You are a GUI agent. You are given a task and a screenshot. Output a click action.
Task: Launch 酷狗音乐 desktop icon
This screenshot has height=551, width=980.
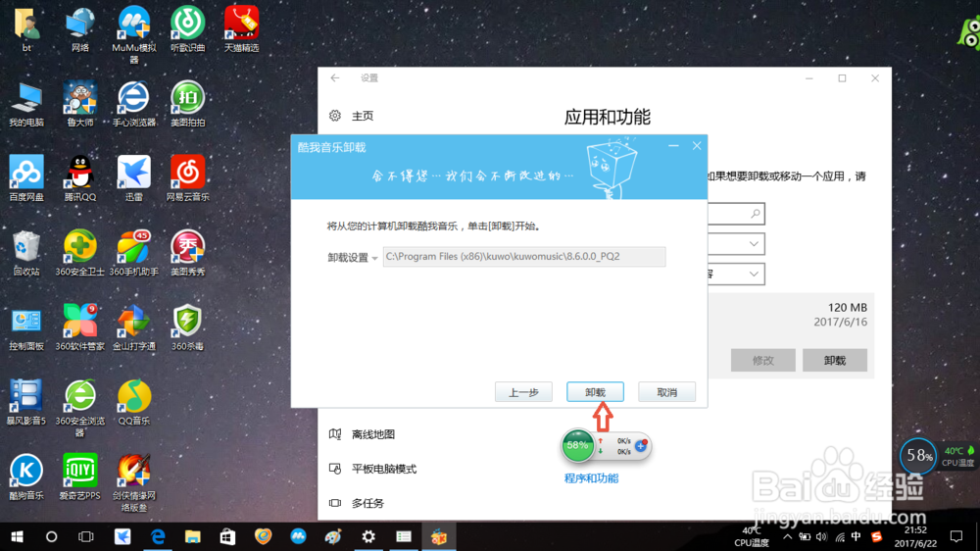coord(26,477)
